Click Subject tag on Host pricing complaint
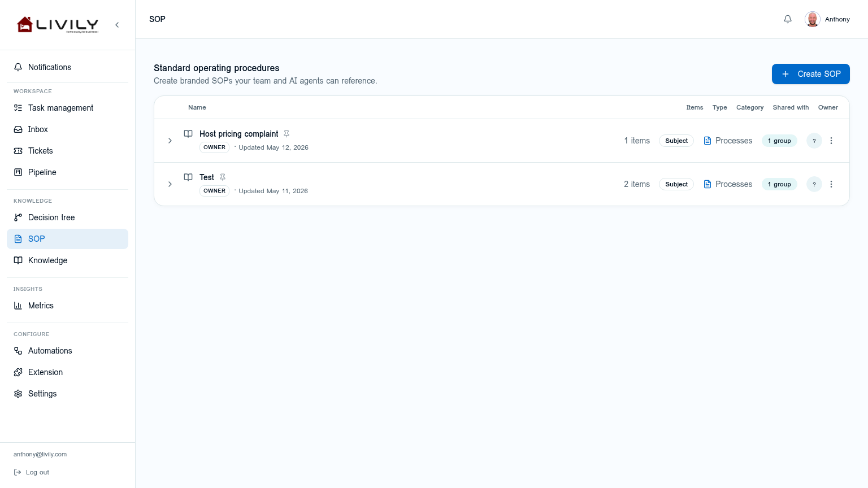 point(676,141)
